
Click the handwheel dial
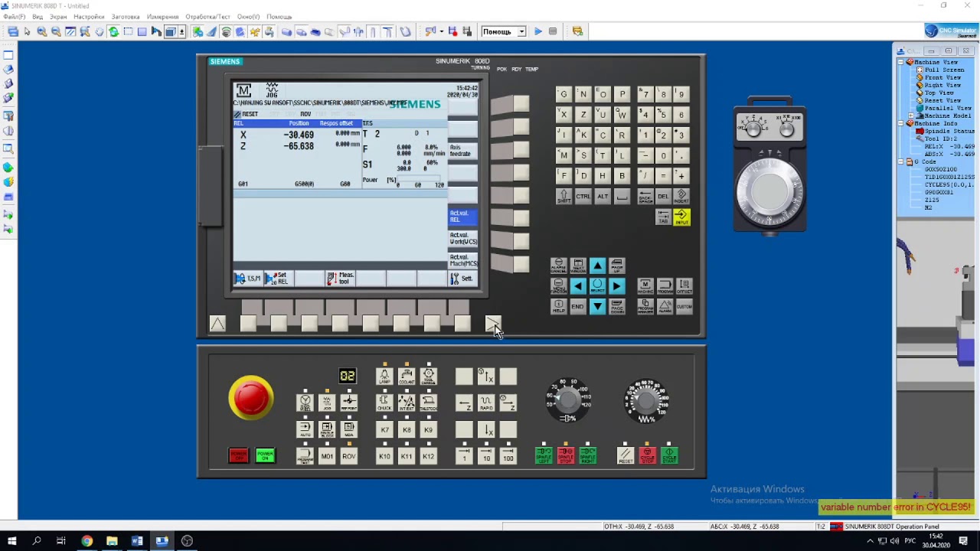769,192
